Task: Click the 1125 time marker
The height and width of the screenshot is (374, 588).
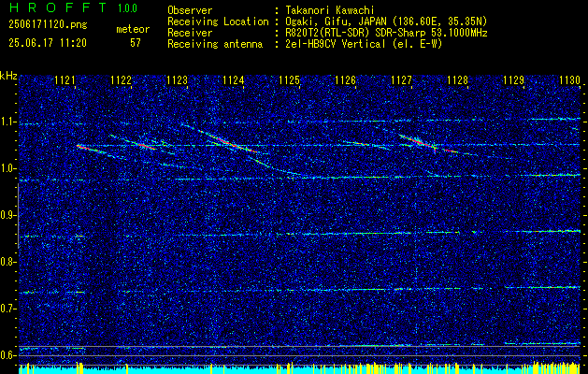Action: 290,79
